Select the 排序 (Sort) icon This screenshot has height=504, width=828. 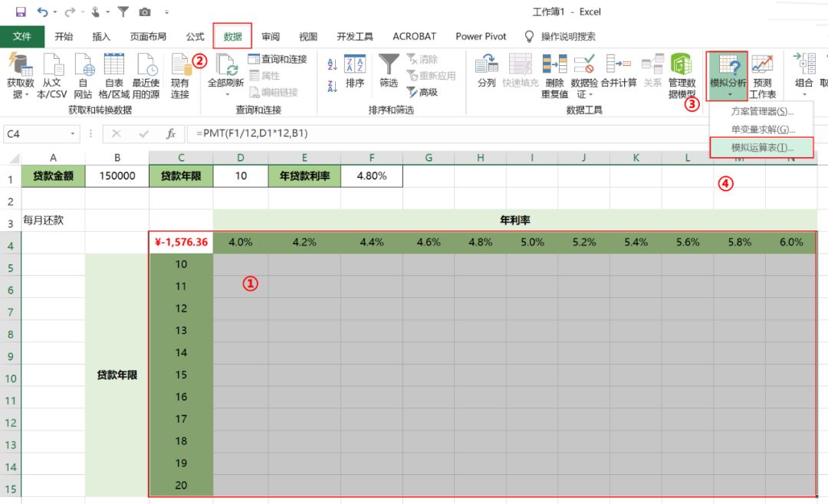(355, 74)
